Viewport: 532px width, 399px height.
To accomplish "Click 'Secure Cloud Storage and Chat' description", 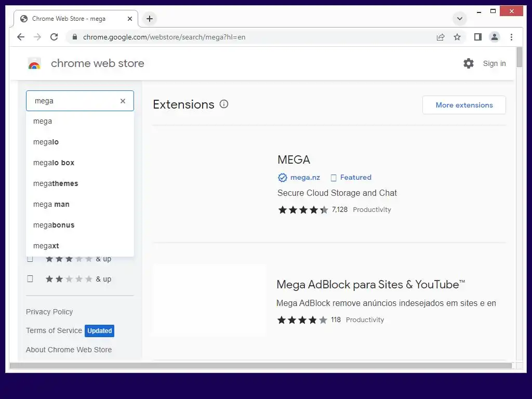I will tap(337, 193).
